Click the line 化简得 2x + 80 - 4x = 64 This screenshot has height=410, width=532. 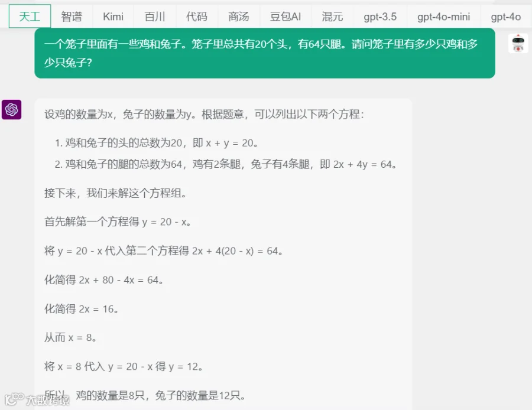pos(104,280)
